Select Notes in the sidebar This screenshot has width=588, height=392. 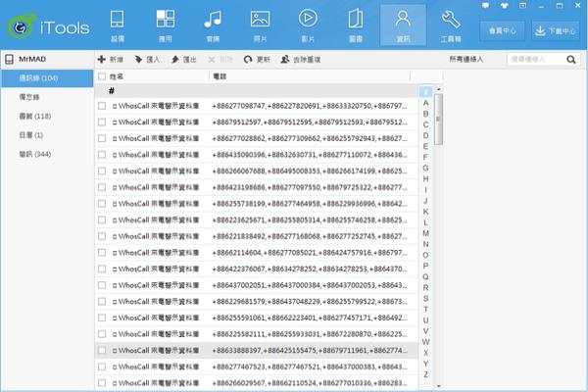click(47, 97)
